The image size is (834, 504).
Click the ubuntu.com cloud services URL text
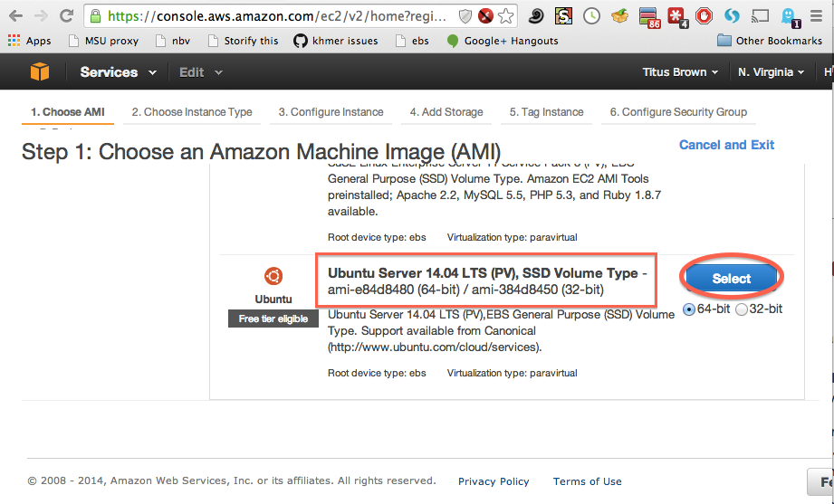434,347
